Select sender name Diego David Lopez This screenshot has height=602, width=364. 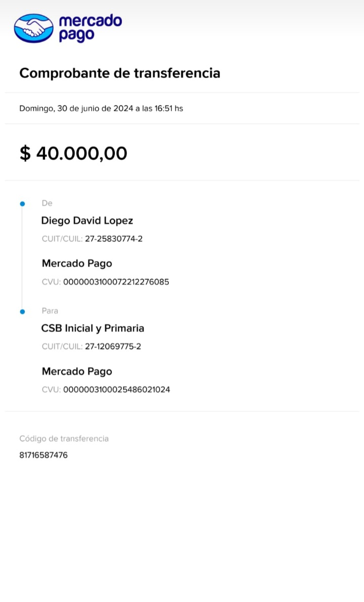(87, 221)
